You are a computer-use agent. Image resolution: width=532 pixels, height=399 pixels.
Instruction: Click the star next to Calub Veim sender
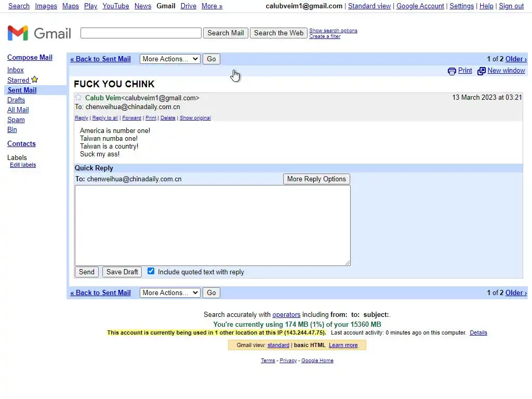(78, 97)
